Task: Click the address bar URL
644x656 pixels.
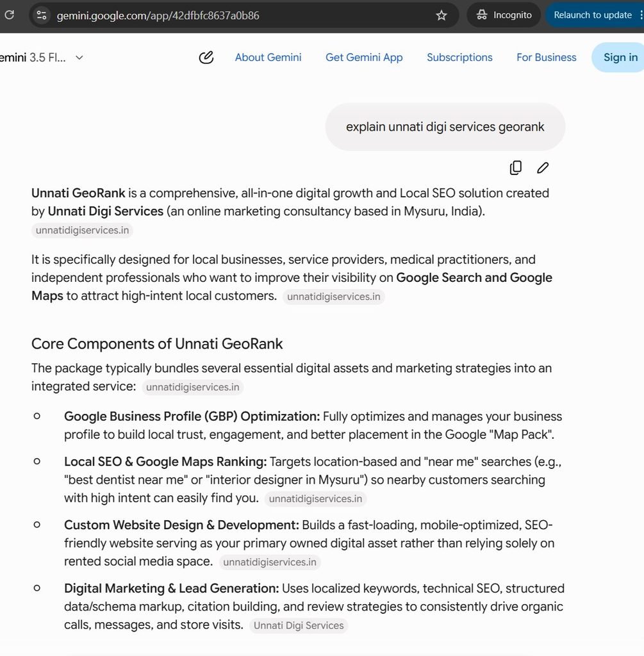Action: [158, 15]
